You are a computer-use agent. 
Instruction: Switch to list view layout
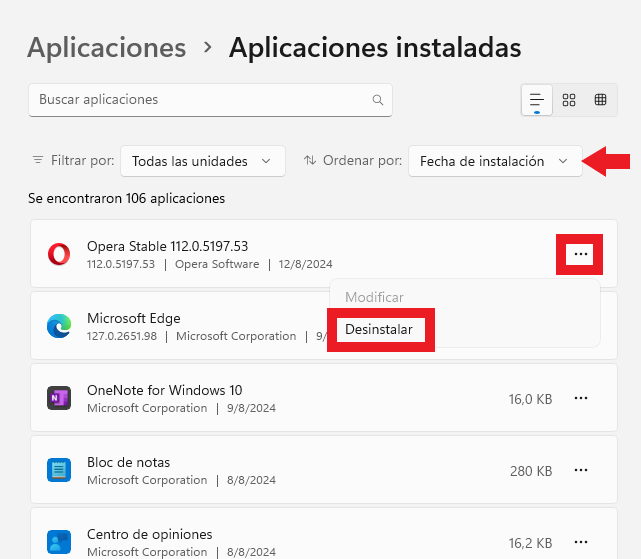(x=537, y=100)
